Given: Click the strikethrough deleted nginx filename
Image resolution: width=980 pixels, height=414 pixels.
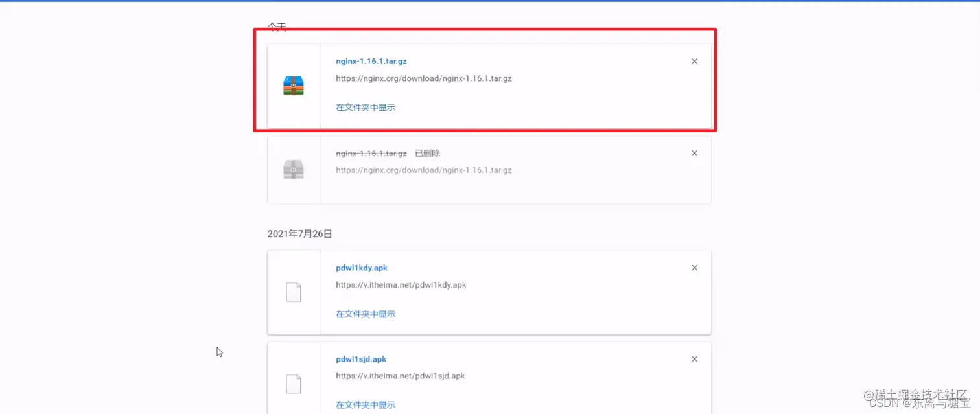Looking at the screenshot, I should point(371,153).
